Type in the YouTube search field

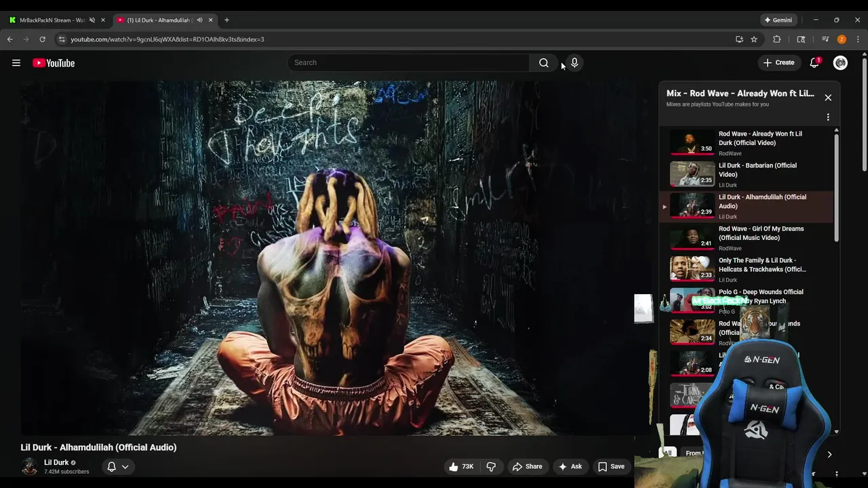point(408,63)
